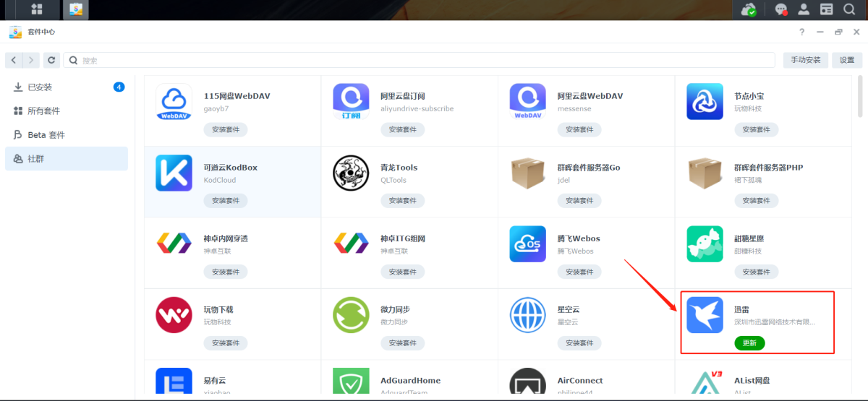This screenshot has width=868, height=401.
Task: Open the 设置 settings button
Action: tap(847, 60)
